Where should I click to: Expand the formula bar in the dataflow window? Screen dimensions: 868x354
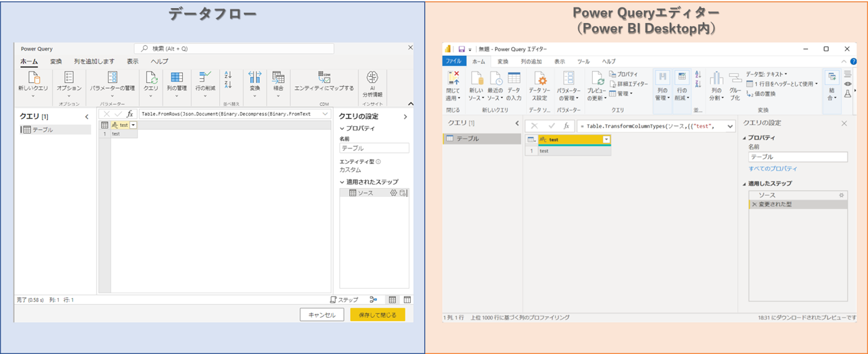click(x=326, y=114)
